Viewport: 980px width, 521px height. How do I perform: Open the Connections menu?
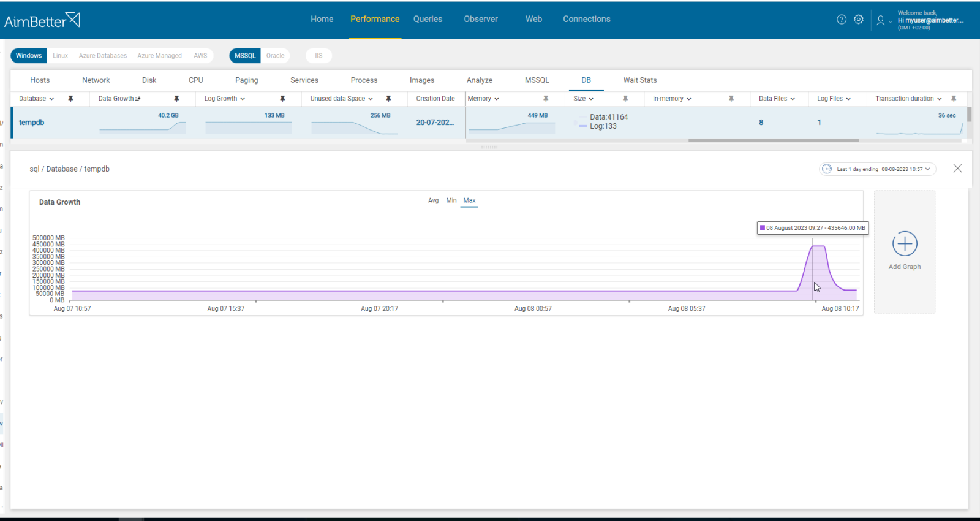point(587,19)
